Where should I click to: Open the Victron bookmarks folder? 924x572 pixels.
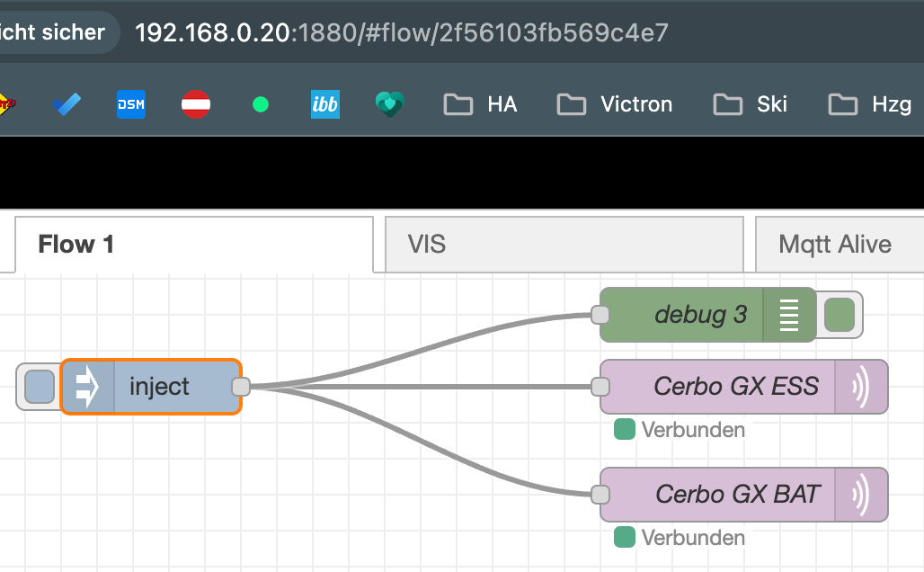[615, 104]
